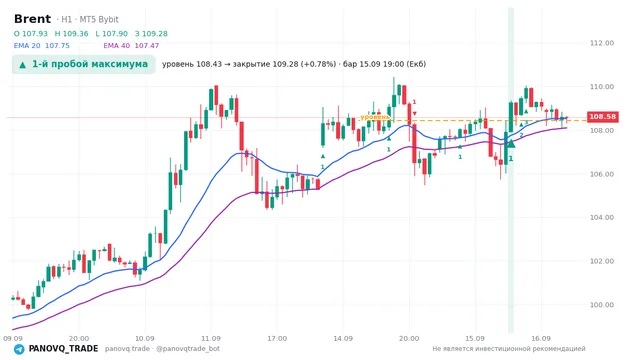This screenshot has height=360, width=640.
Task: Click the green '1-й пробой максимума' signal badge
Action: pos(84,64)
